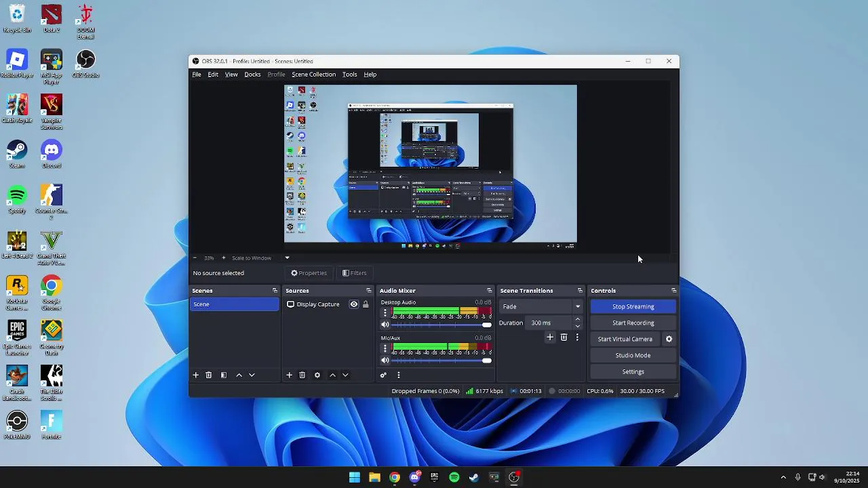
Task: Click the Properties button
Action: click(x=309, y=273)
